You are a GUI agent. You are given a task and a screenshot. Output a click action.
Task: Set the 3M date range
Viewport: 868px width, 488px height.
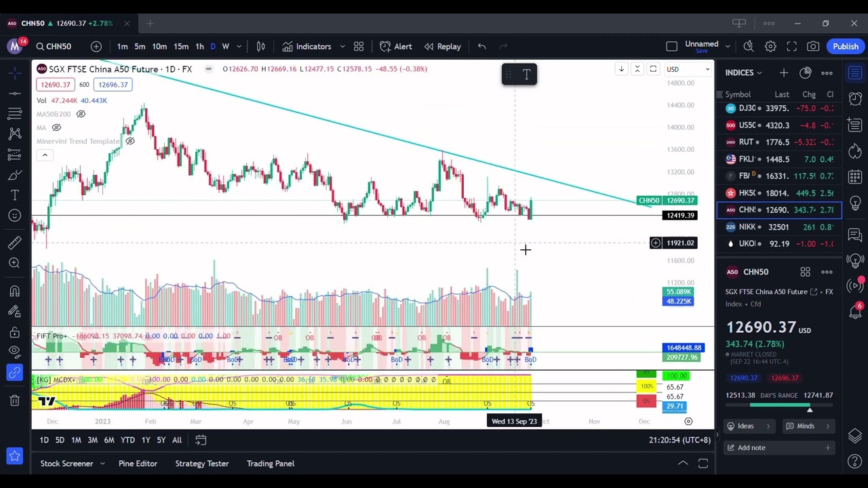pyautogui.click(x=92, y=441)
